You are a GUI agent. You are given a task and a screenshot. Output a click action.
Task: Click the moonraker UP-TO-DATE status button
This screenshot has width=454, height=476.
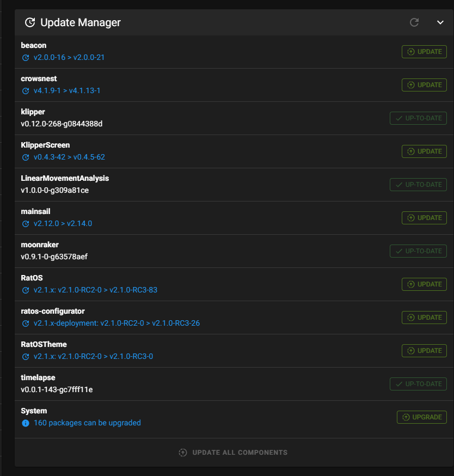[x=418, y=251]
